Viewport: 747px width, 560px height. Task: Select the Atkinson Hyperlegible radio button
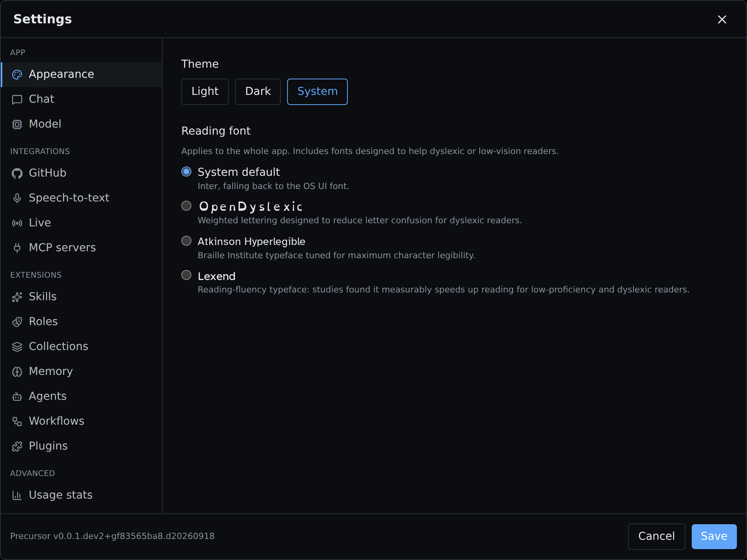(186, 241)
